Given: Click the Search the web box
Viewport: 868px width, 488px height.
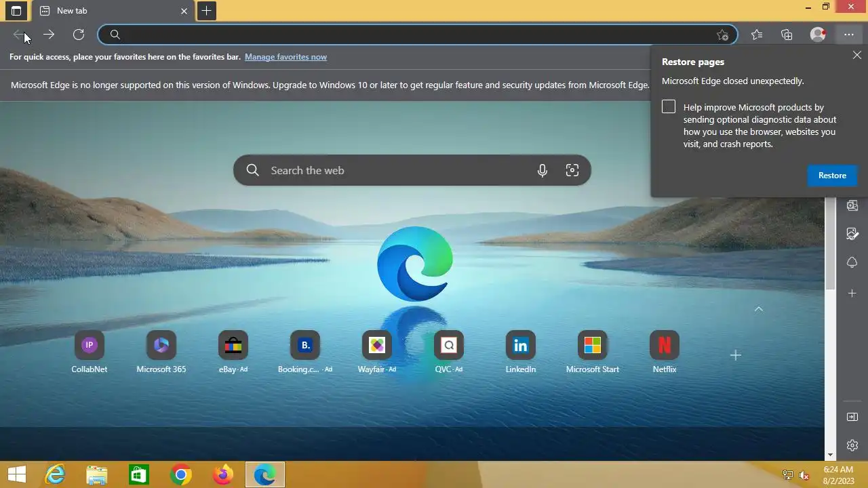Looking at the screenshot, I should coord(412,170).
